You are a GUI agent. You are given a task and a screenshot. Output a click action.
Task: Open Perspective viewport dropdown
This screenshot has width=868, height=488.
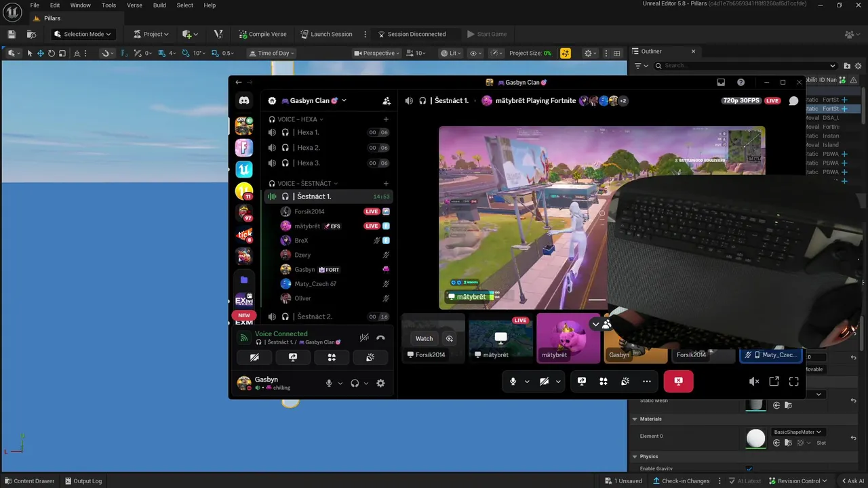click(377, 53)
